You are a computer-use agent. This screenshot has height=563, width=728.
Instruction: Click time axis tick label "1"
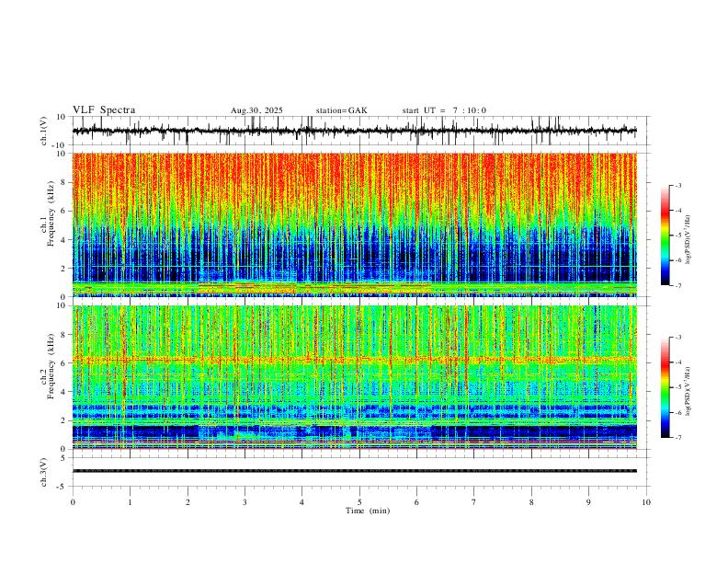130,502
